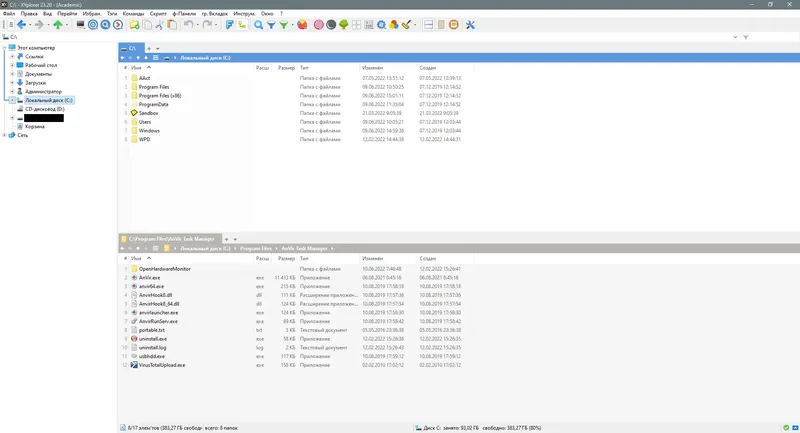Click the new folder toolbar icon
Viewport: 800px width, 433px height.
[134, 24]
